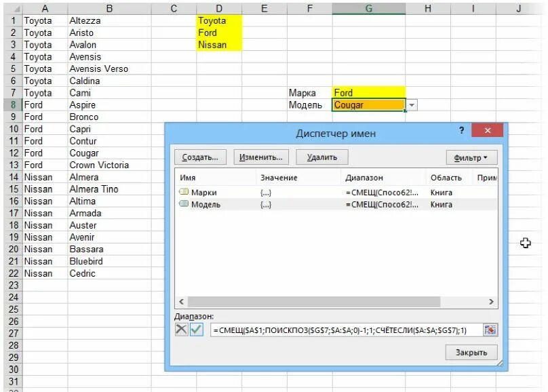Open the dropdown arrow next to Cougar

[x=412, y=105]
